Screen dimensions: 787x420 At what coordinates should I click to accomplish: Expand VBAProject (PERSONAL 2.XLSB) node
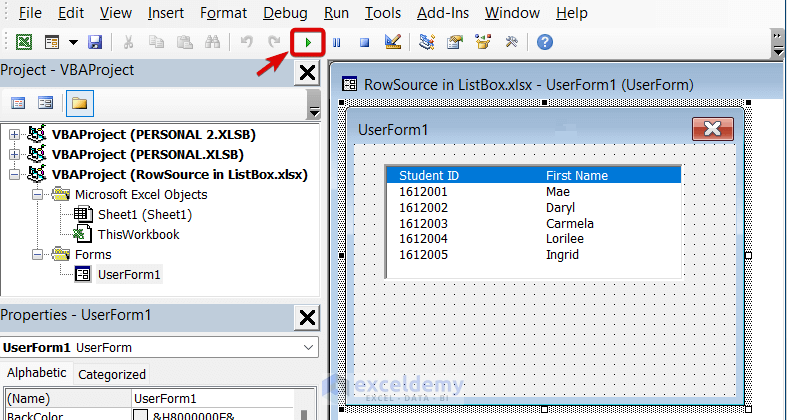14,134
